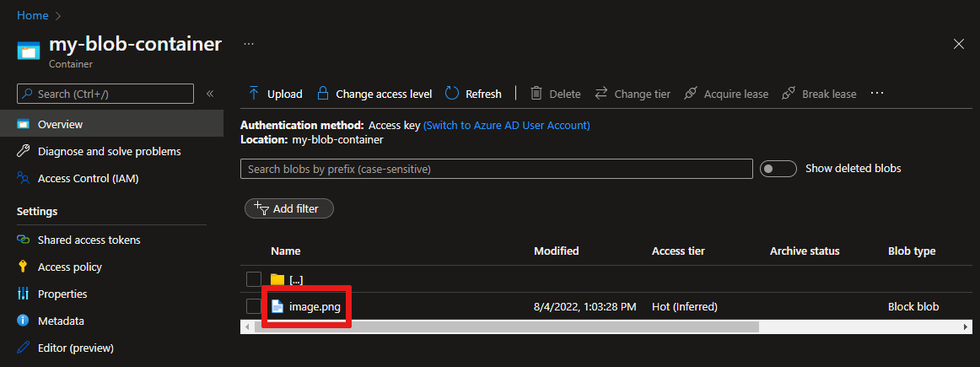
Task: Focus the Search blobs by prefix field
Action: [496, 169]
